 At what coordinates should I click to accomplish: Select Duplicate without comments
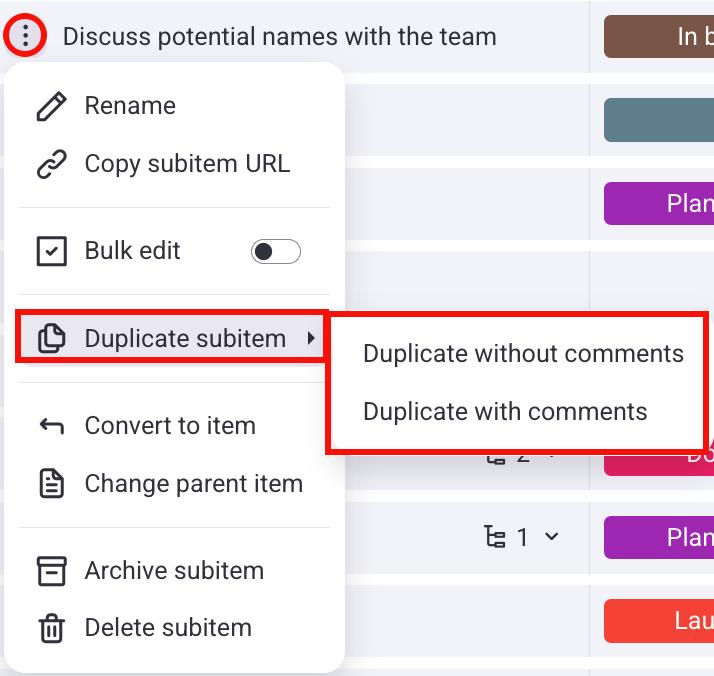point(523,353)
